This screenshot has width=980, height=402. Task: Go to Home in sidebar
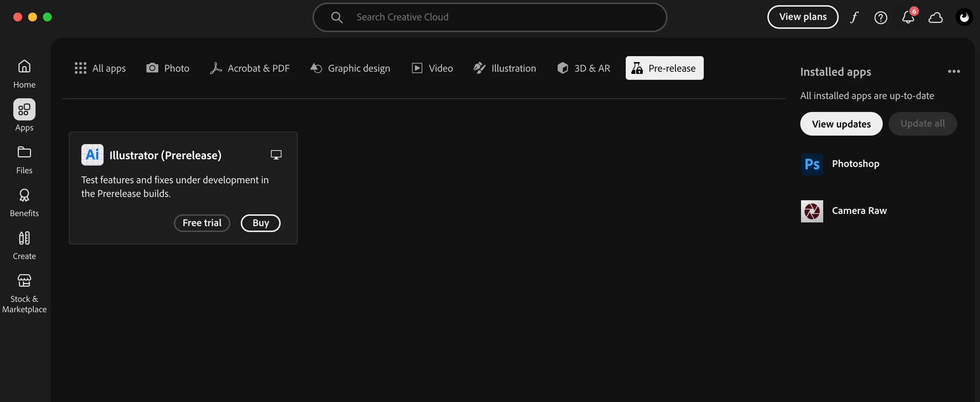point(24,74)
